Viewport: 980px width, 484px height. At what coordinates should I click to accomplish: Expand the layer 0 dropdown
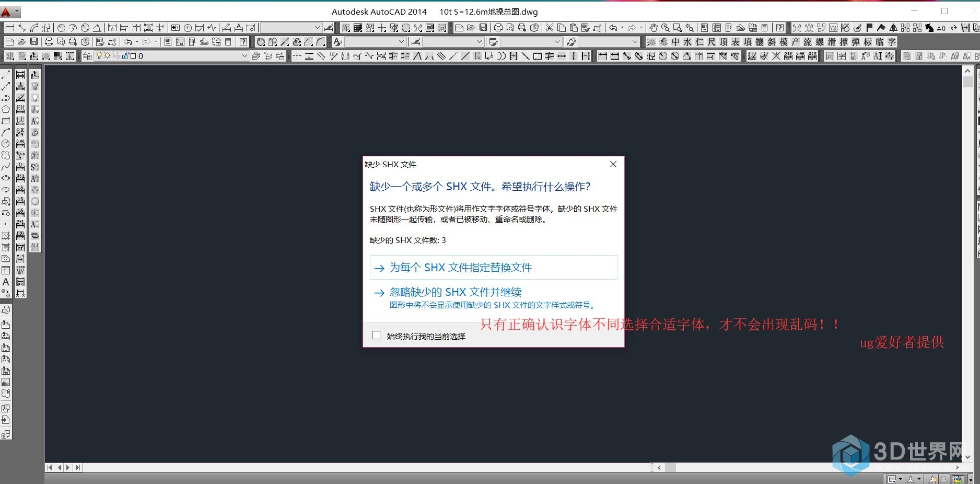coord(244,56)
